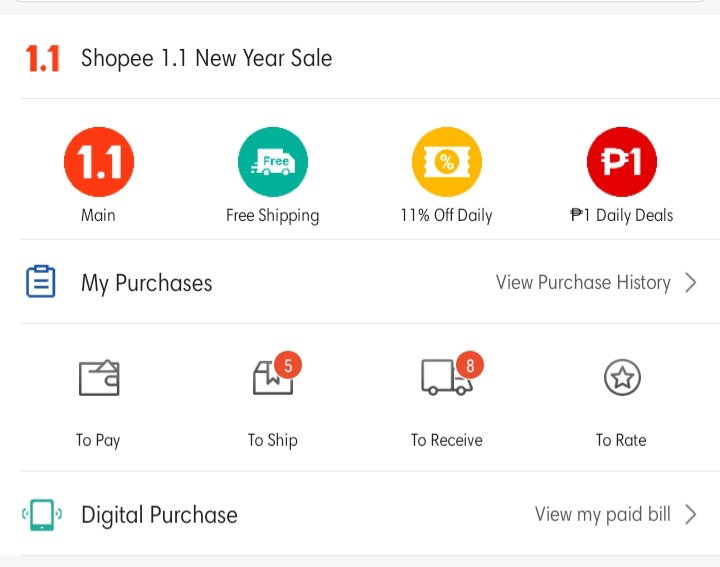The image size is (720, 567).
Task: Open the To Pay wallet icon
Action: click(99, 377)
